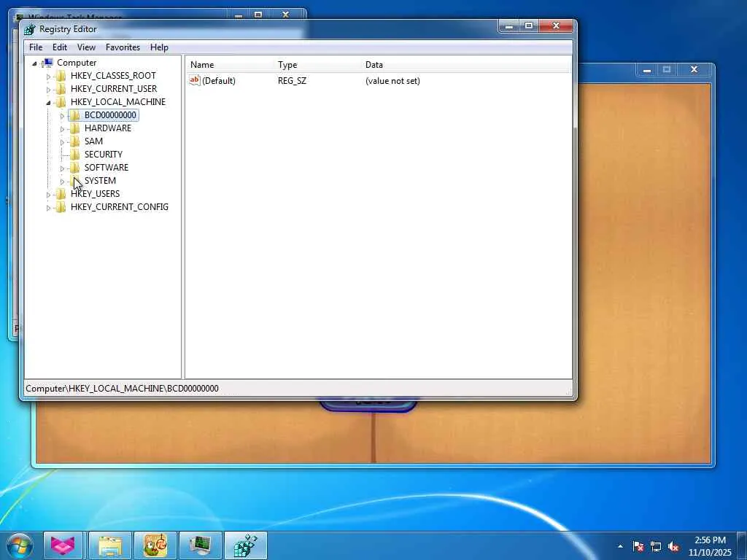Show hidden system tray icons

(620, 546)
